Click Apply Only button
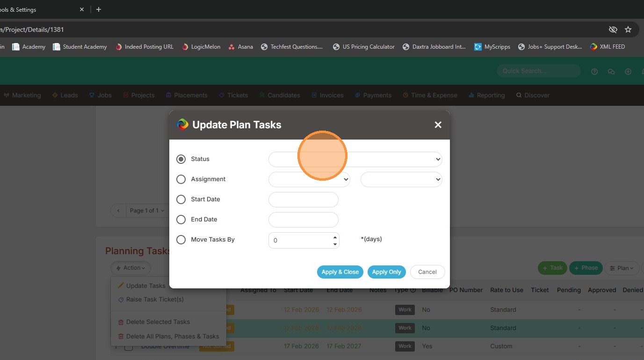The height and width of the screenshot is (360, 644). [x=386, y=272]
